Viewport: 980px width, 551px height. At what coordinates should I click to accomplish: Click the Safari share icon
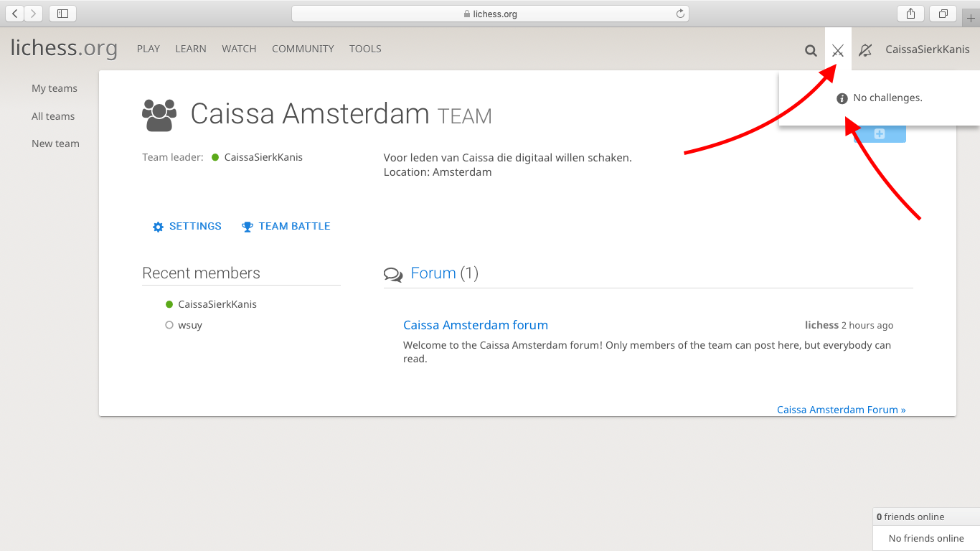pyautogui.click(x=910, y=14)
